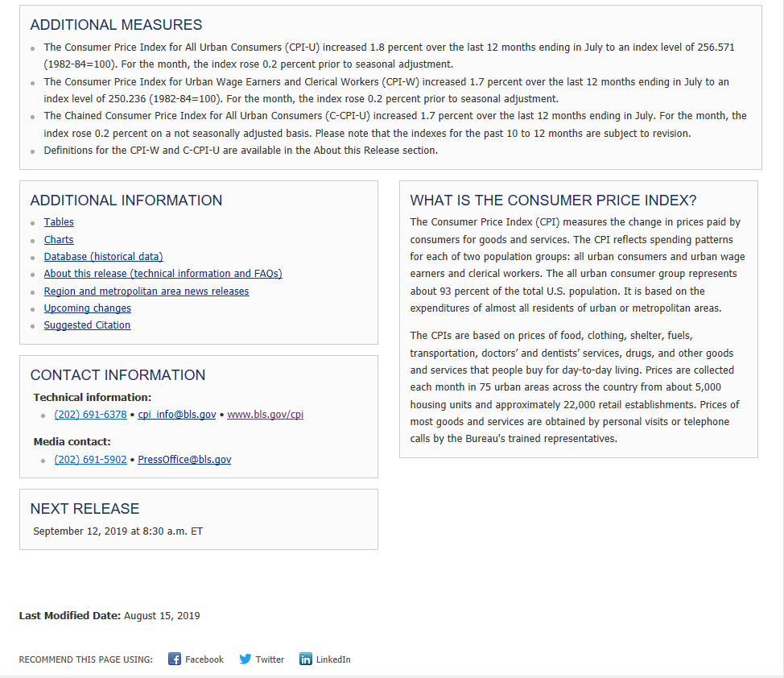Visit the www.bls.gov/cpi link

pyautogui.click(x=265, y=415)
